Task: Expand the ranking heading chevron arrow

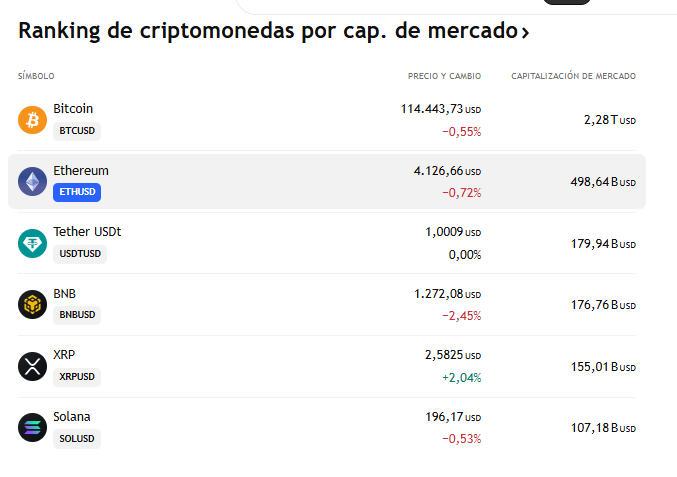Action: tap(525, 33)
